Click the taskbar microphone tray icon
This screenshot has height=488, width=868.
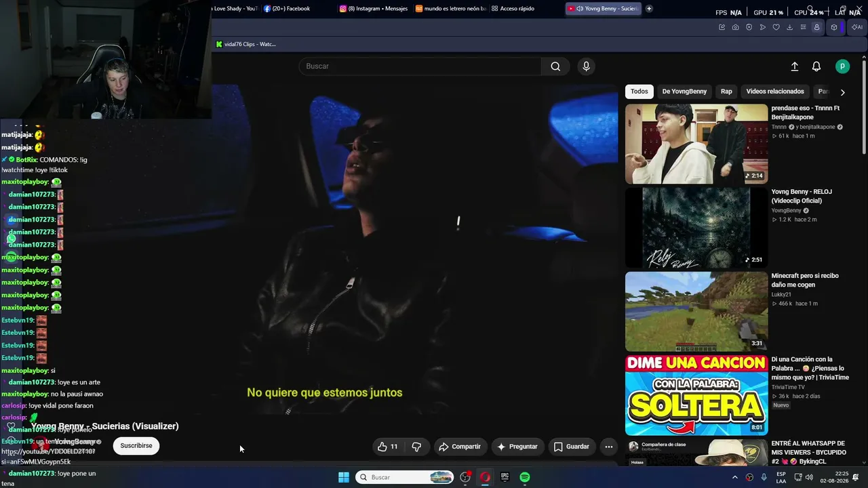tap(764, 477)
